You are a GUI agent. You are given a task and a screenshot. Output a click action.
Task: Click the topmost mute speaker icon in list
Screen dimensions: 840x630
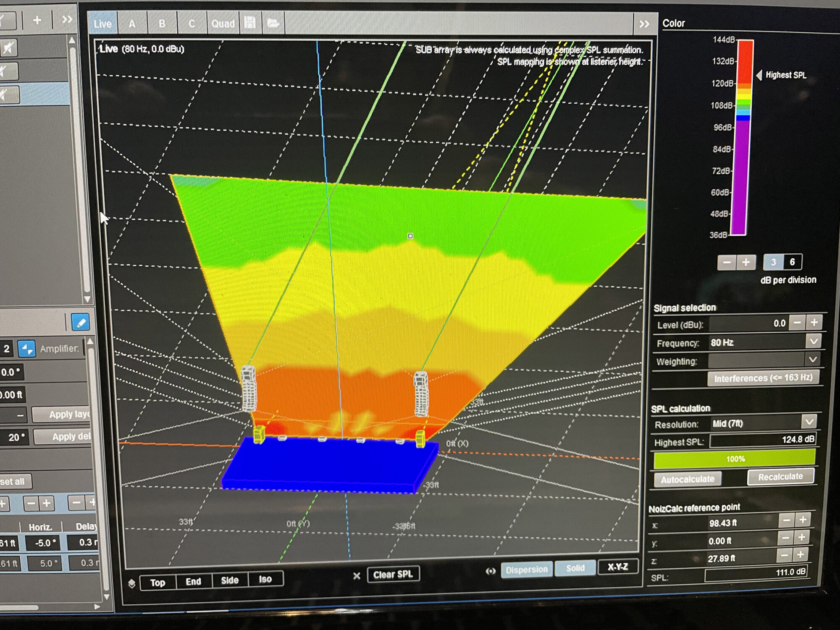[8, 48]
